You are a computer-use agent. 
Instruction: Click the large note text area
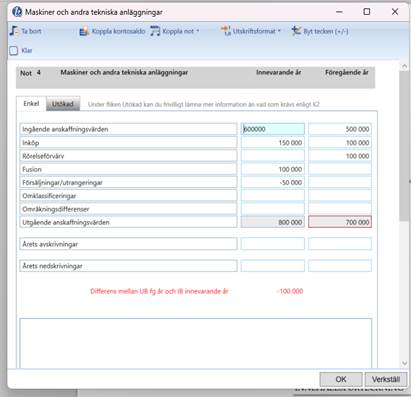[196, 343]
